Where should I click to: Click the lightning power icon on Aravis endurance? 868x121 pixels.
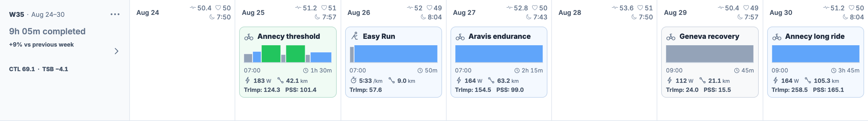459,81
